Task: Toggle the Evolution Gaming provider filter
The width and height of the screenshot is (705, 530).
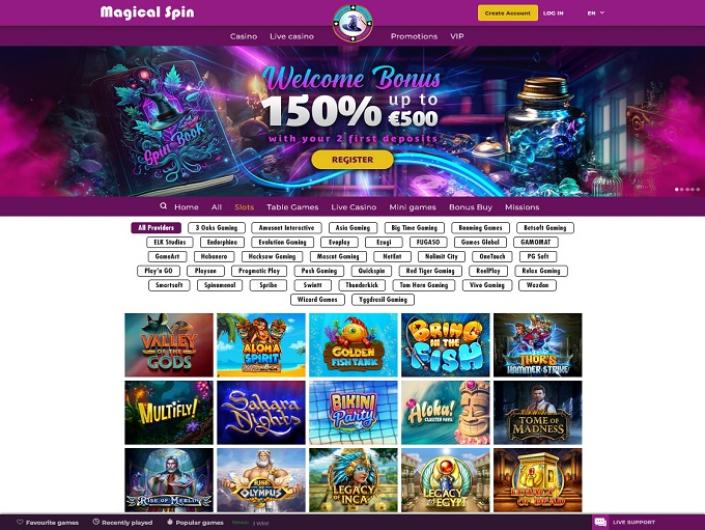Action: coord(282,242)
